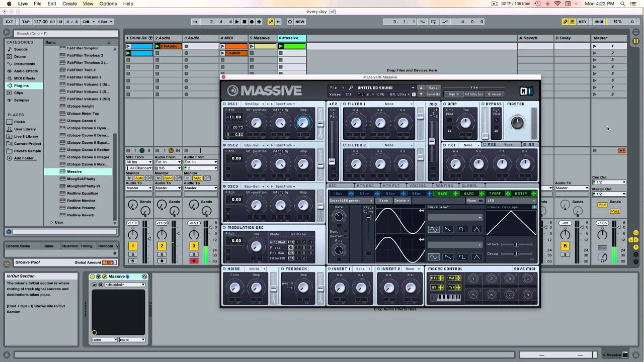Select Audio Effects category
The width and height of the screenshot is (644, 362).
point(26,71)
